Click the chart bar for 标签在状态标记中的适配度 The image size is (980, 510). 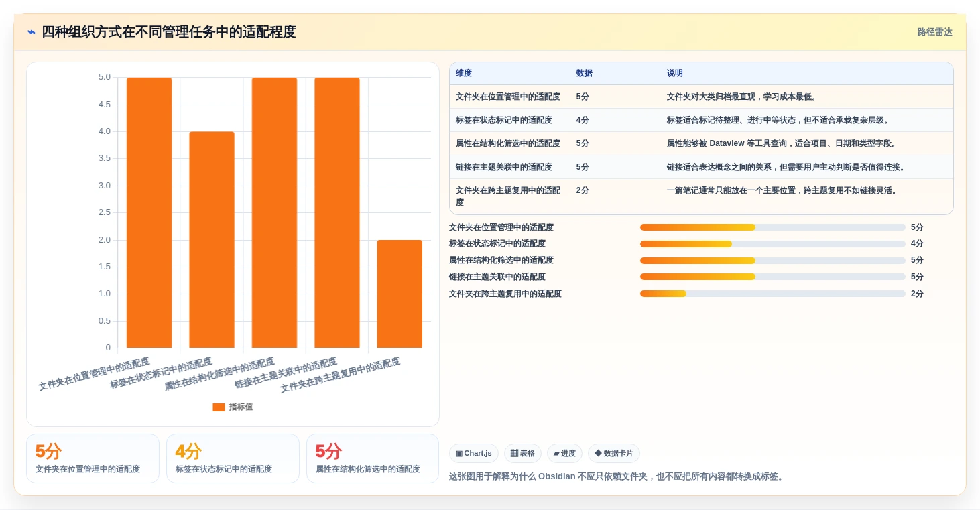212,240
